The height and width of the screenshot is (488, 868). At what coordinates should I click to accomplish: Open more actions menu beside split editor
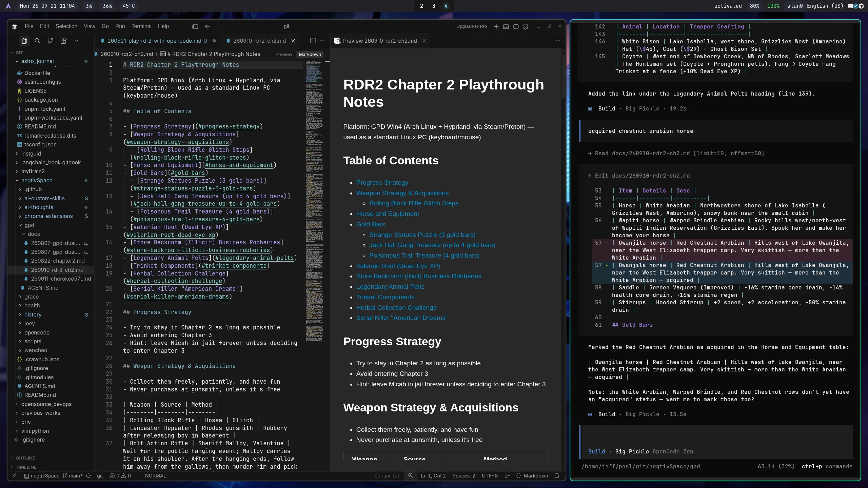[x=322, y=41]
